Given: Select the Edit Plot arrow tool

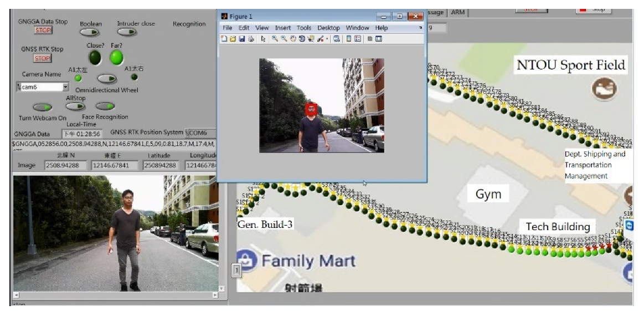Looking at the screenshot, I should tap(263, 39).
